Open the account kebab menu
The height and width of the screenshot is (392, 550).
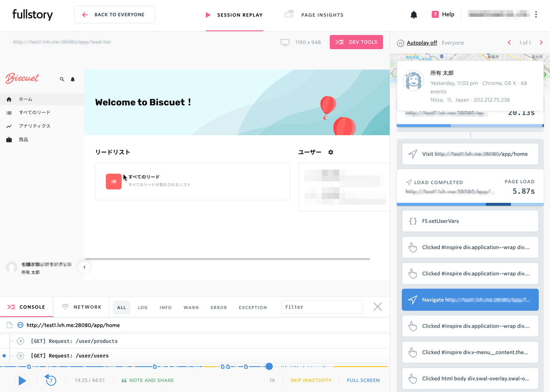coord(536,15)
